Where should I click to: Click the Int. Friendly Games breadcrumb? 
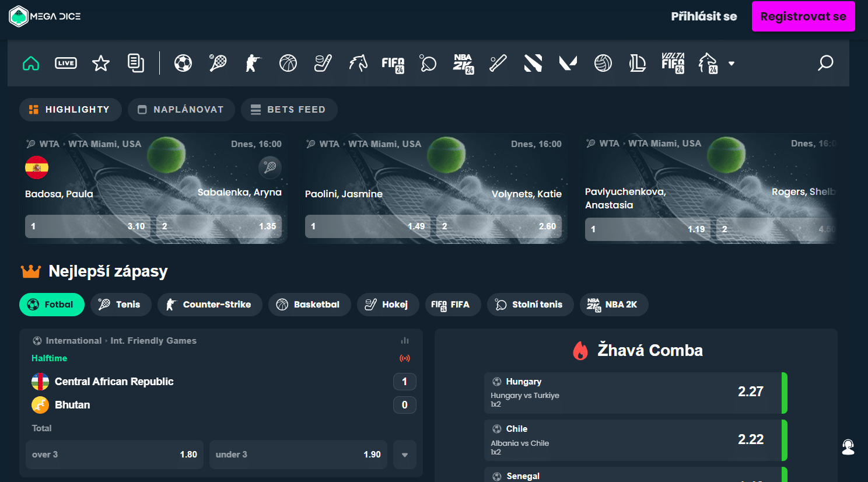pyautogui.click(x=153, y=341)
